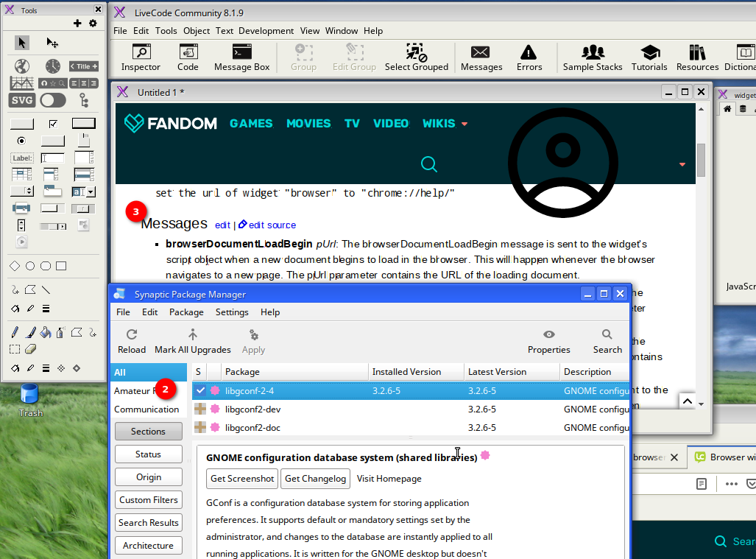Click the Get Changelog button
The width and height of the screenshot is (756, 559).
[315, 479]
